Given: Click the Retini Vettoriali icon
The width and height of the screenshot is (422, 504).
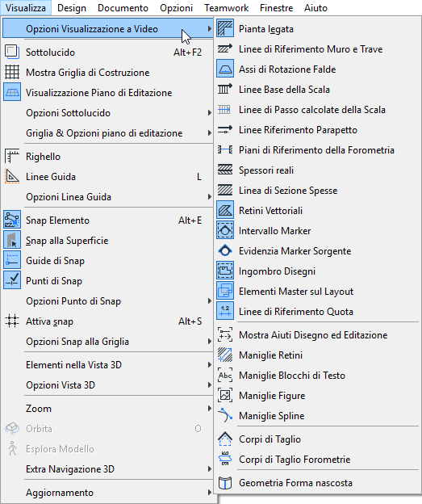Looking at the screenshot, I should [225, 211].
